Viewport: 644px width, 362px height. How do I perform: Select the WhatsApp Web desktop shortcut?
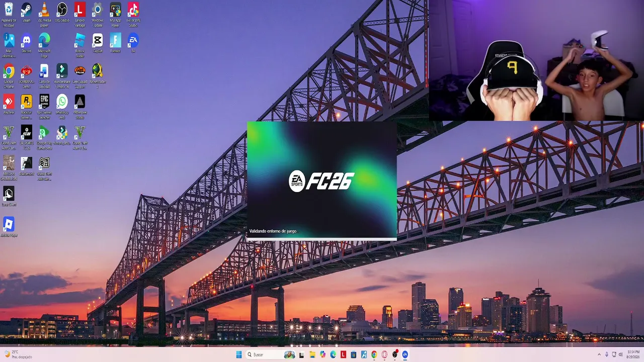coord(62,107)
